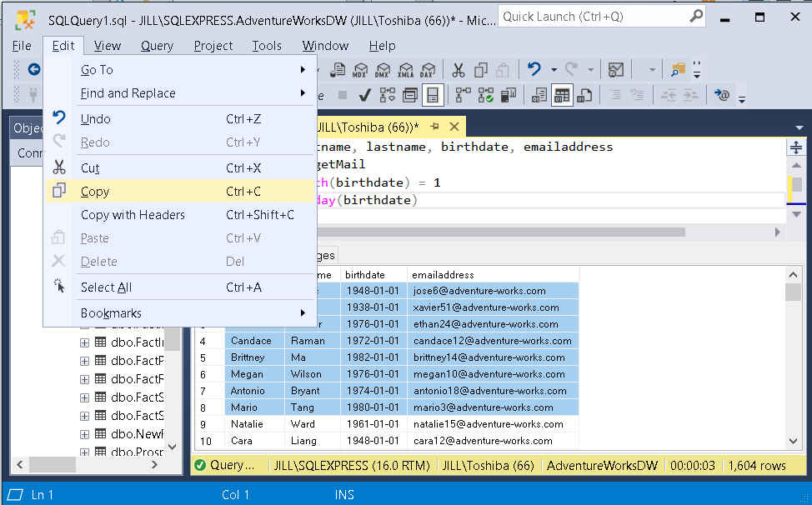The image size is (812, 505).
Task: Open the Undo history dropdown arrow
Action: pos(554,70)
